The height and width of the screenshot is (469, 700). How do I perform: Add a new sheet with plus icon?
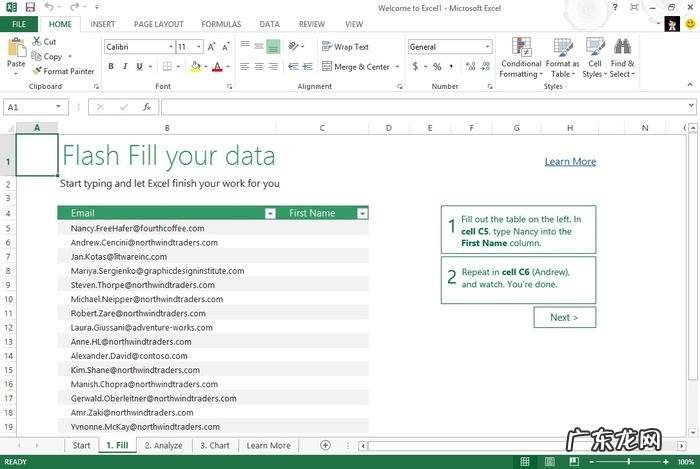pos(325,445)
